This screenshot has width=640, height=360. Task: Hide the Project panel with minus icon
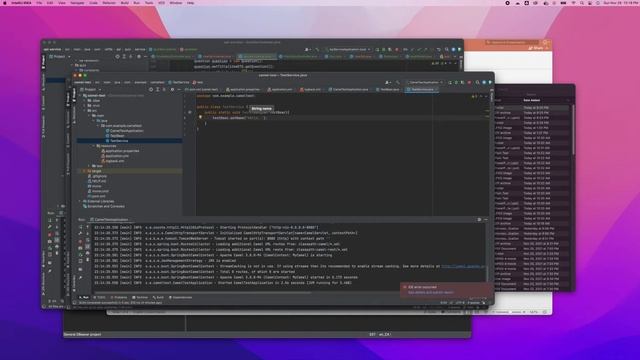[179, 89]
